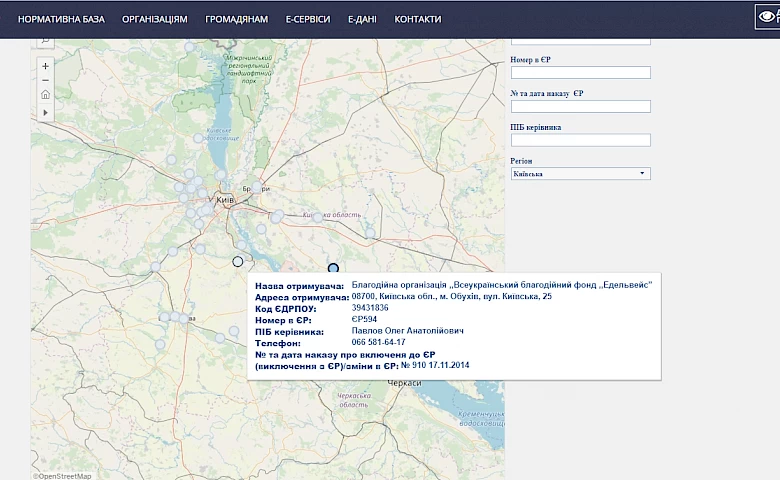Open the НОРМАТИВНА БАЗА menu
Viewport: 780px width, 480px height.
(61, 19)
